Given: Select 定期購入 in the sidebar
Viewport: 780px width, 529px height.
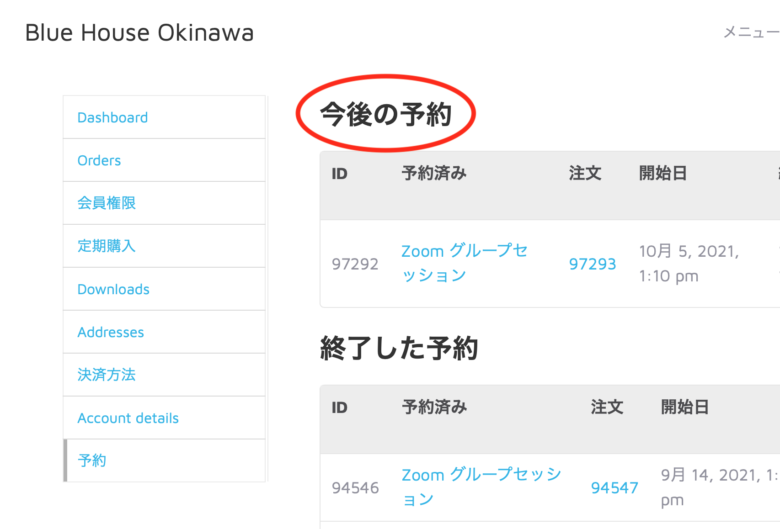Looking at the screenshot, I should (x=106, y=246).
